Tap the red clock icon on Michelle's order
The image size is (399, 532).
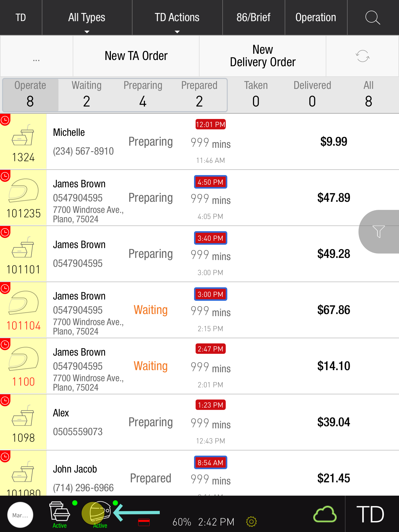[x=5, y=120]
